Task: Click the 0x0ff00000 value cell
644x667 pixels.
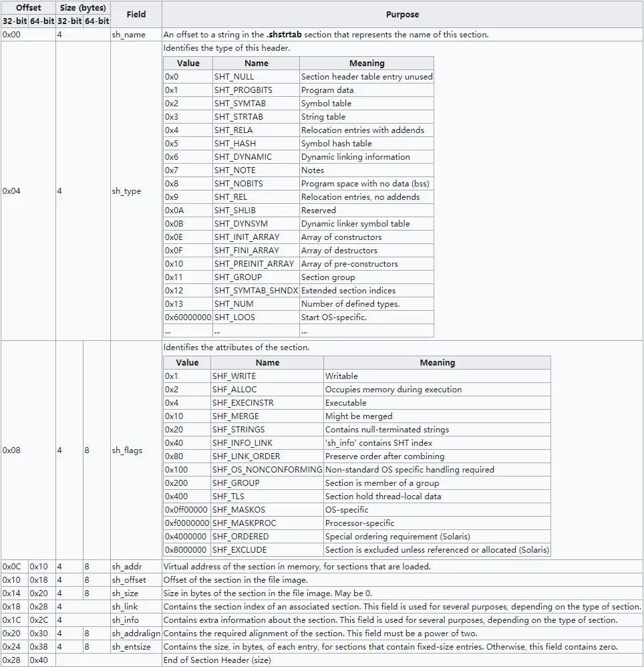Action: [187, 510]
